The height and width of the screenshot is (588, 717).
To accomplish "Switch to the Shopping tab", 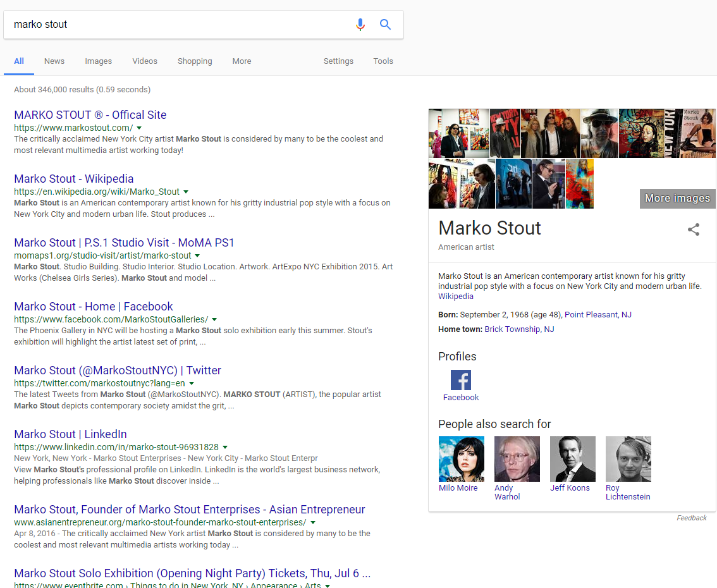I will pos(195,61).
